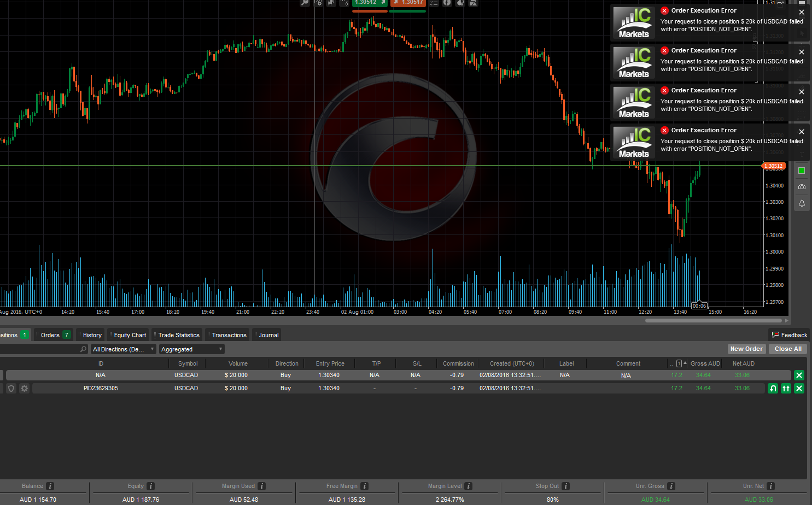Click the Stop Out info icon
Image resolution: width=812 pixels, height=505 pixels.
[566, 486]
